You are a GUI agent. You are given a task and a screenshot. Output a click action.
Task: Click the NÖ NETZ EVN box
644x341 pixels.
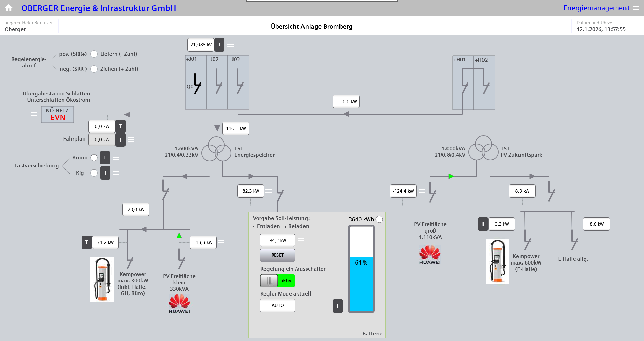coord(58,115)
